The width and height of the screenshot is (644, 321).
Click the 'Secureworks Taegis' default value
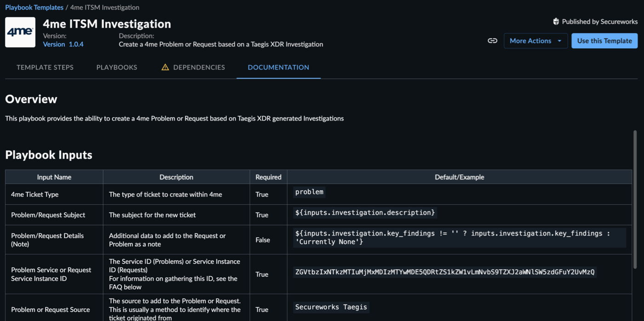click(331, 307)
